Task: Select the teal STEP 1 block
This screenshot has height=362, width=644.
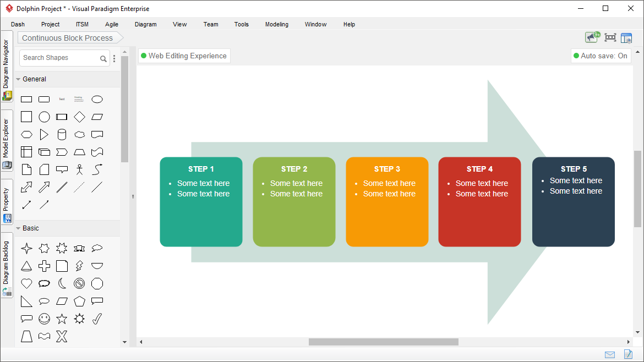Action: click(201, 202)
